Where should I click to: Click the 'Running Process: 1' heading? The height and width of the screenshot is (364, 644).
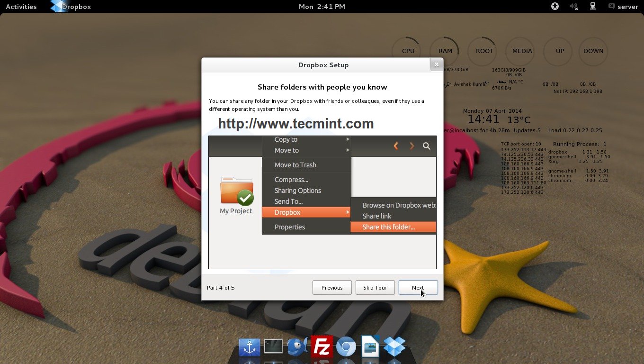[580, 144]
